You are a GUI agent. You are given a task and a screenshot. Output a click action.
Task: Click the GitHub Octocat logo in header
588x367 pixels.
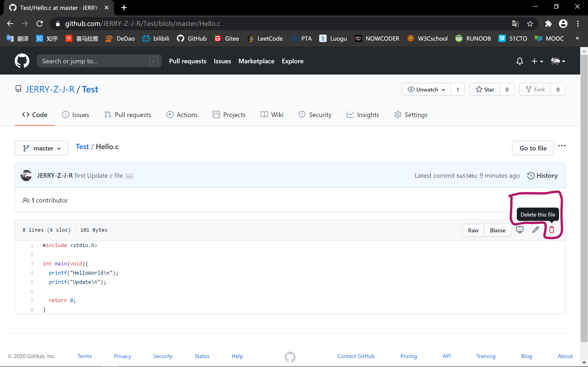22,61
